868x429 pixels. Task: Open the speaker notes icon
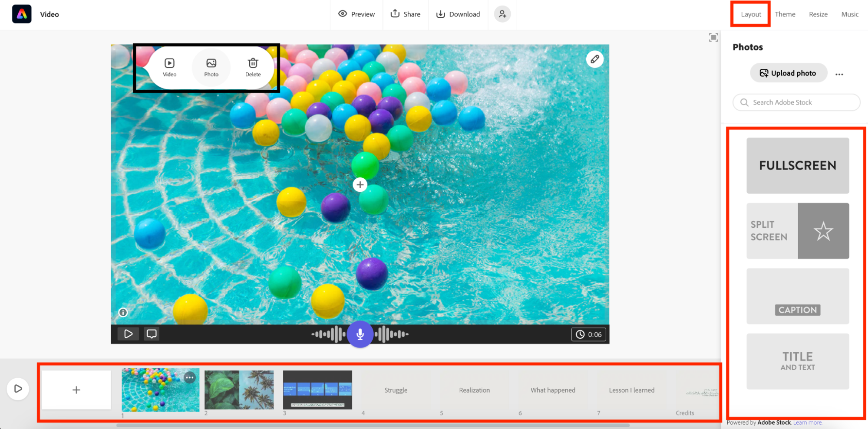tap(152, 334)
